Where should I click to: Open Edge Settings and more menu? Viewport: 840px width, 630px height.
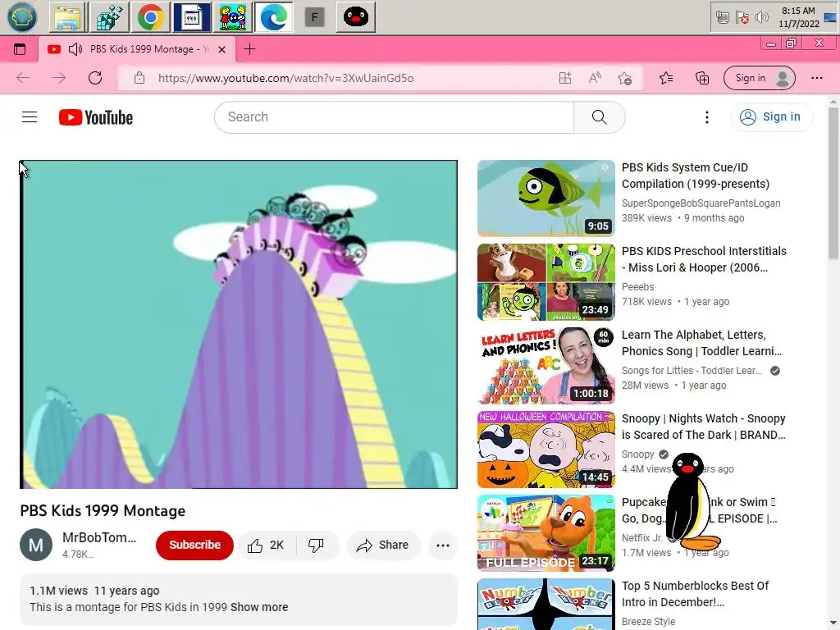tap(817, 78)
